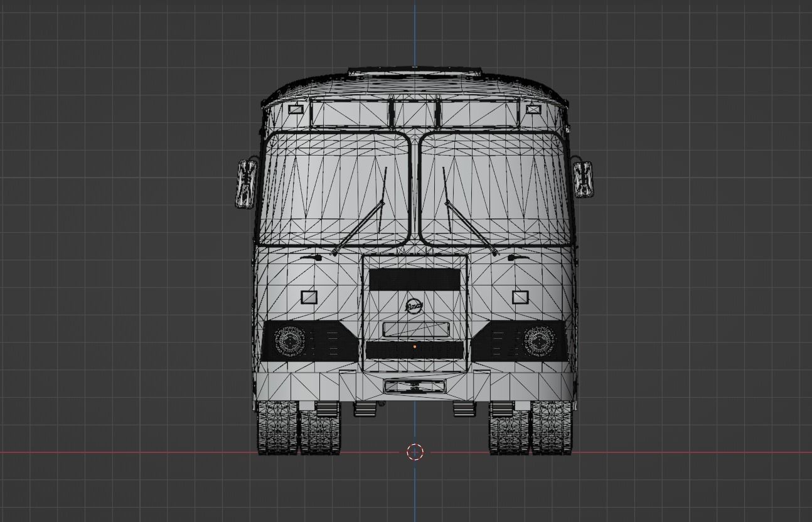
Task: Select the small square indicator on left side
Action: tap(309, 297)
